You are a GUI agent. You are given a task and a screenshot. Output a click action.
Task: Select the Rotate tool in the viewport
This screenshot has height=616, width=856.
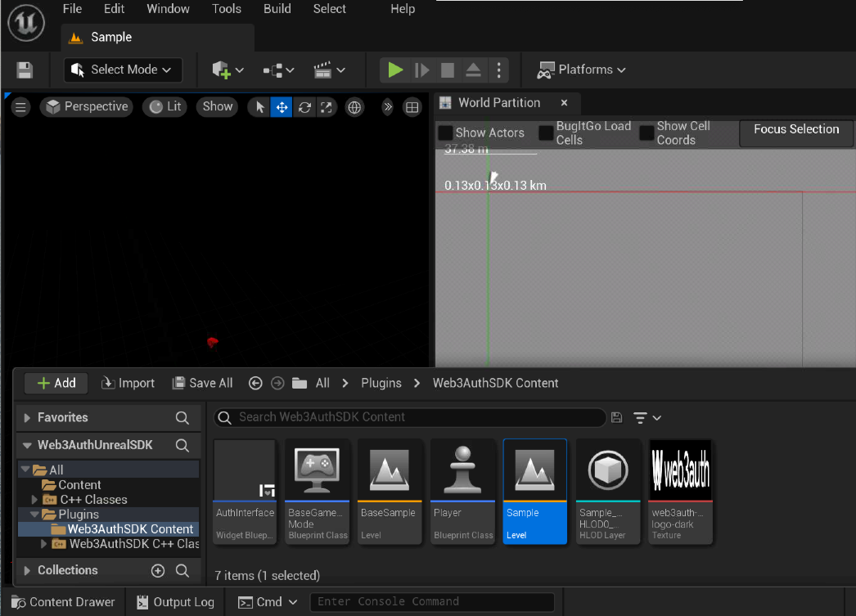[x=304, y=107]
